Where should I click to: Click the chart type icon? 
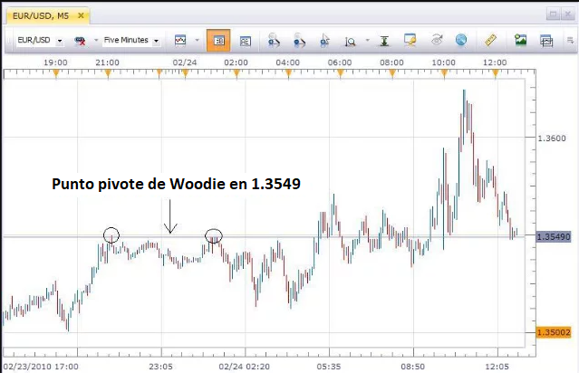coord(180,40)
